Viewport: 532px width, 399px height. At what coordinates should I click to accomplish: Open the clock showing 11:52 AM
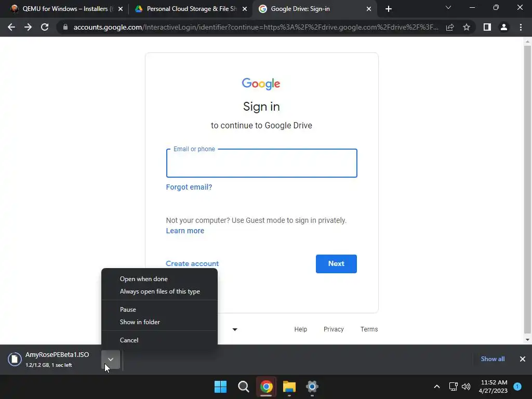point(493,387)
